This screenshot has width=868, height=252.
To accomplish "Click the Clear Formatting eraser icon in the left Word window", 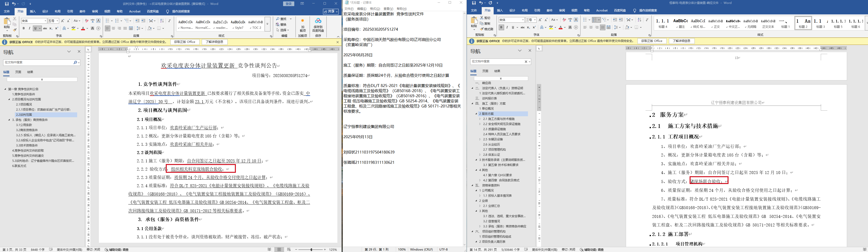I will pyautogui.click(x=87, y=21).
